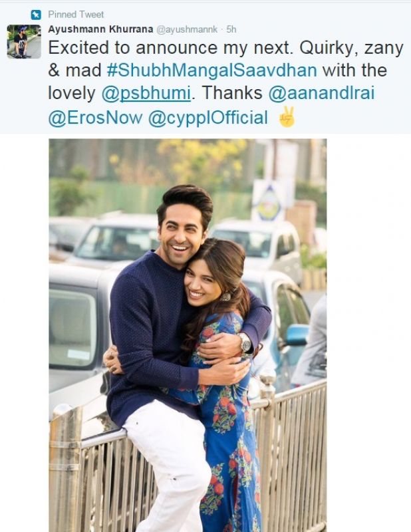Open Ayushmann Khurrana's profile avatar thumbnail

tap(24, 41)
